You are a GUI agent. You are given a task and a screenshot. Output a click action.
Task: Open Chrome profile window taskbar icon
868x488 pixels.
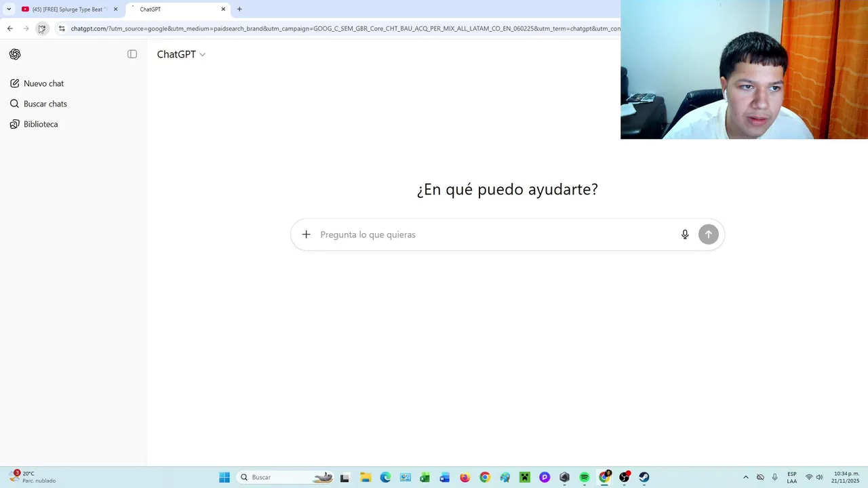[604, 477]
